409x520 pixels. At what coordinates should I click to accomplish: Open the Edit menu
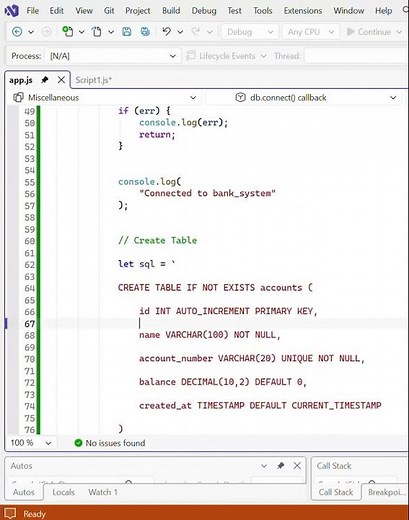pos(56,11)
